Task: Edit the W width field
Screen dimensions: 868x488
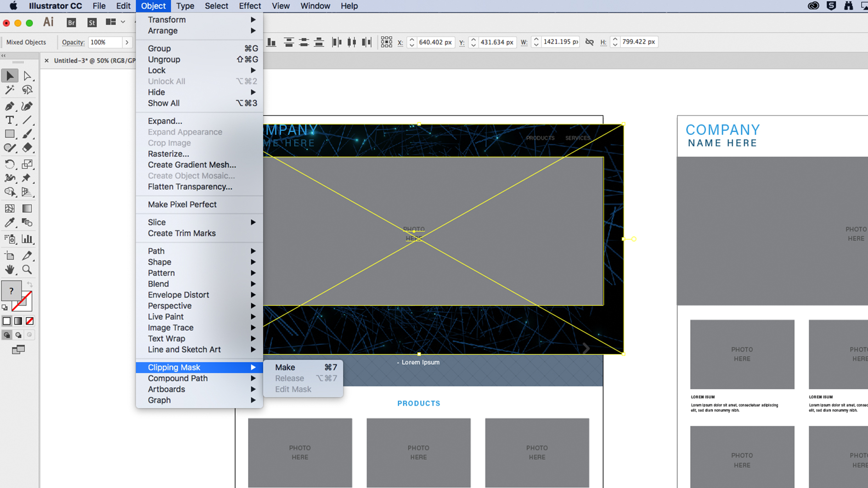Action: click(560, 42)
